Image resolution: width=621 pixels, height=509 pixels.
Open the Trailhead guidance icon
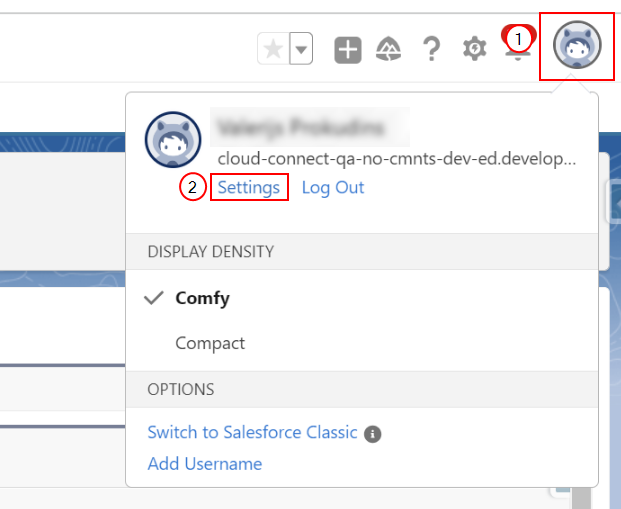click(389, 49)
